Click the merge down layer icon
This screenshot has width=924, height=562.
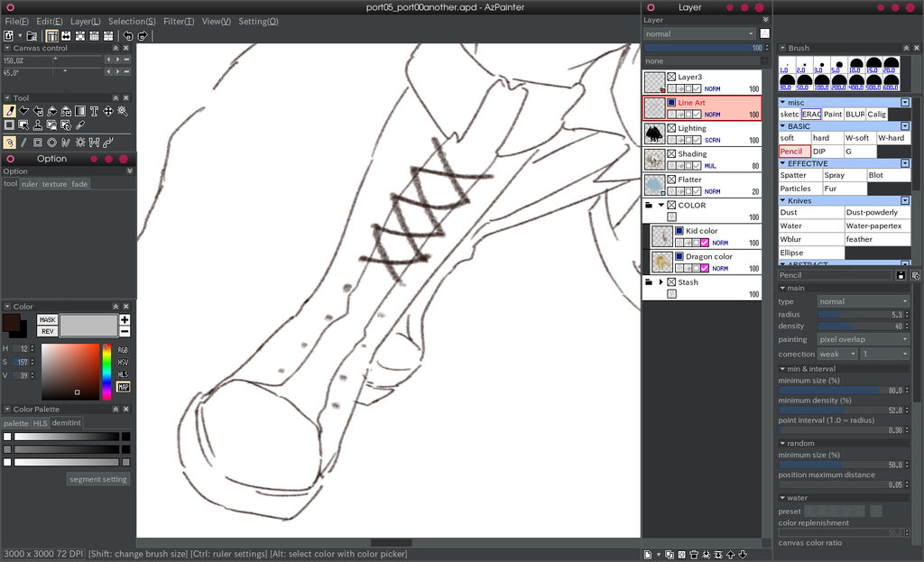click(706, 555)
